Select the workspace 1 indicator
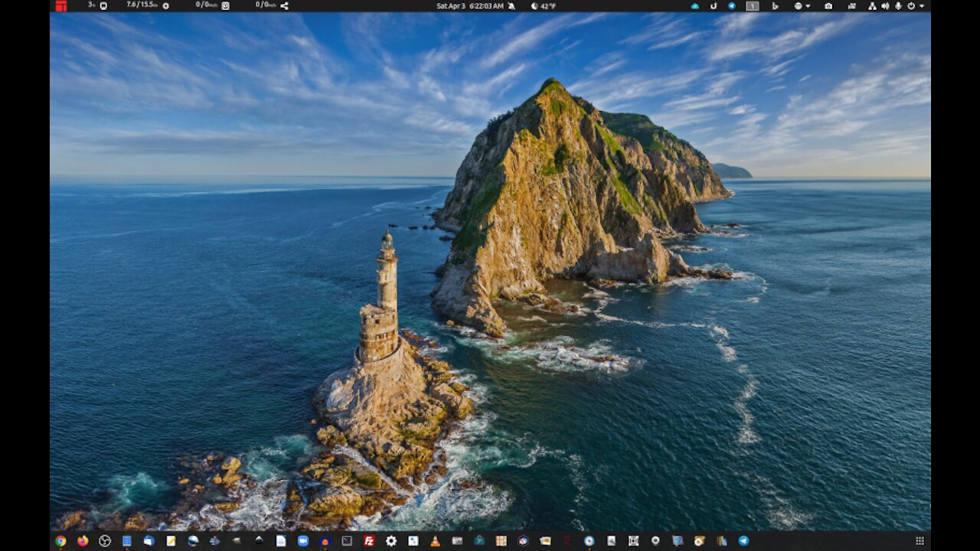980x551 pixels. 753,6
